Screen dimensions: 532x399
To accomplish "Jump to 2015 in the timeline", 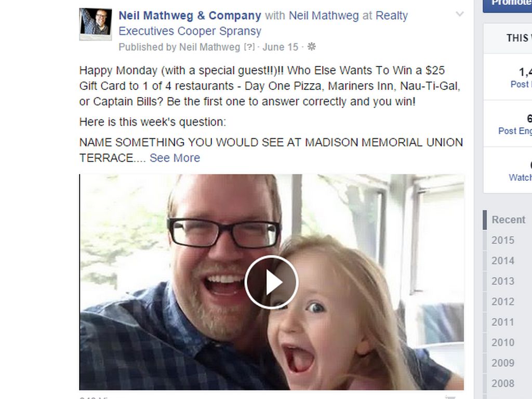I will pos(503,240).
